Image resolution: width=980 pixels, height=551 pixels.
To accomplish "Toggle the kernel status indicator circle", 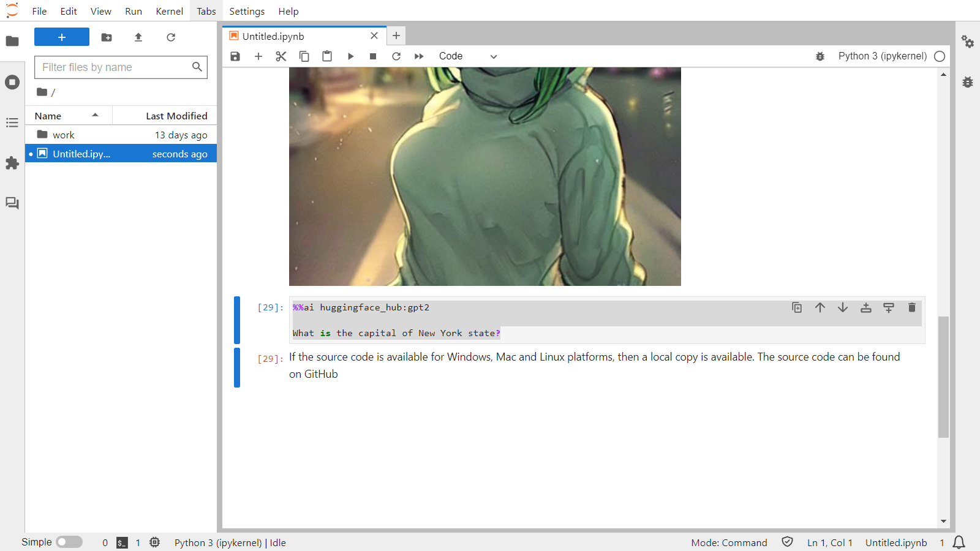I will click(940, 56).
